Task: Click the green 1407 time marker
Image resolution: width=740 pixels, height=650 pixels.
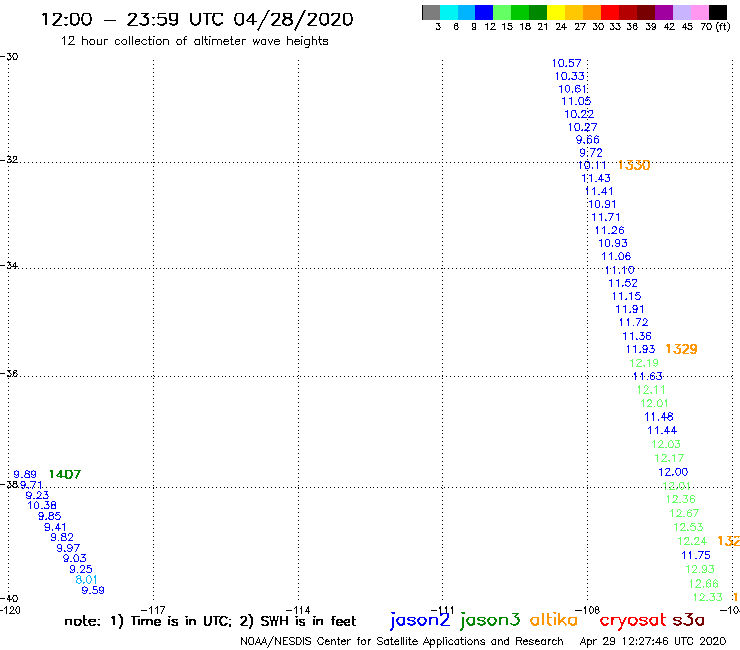Action: 65,474
